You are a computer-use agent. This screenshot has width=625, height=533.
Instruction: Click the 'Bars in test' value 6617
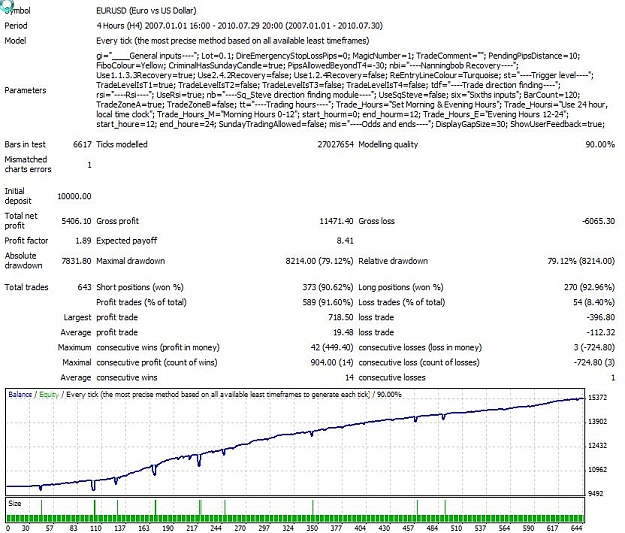point(82,144)
